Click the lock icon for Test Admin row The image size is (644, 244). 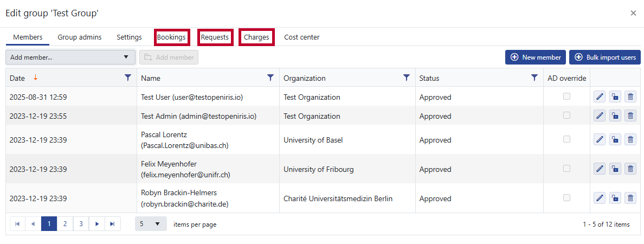(615, 115)
